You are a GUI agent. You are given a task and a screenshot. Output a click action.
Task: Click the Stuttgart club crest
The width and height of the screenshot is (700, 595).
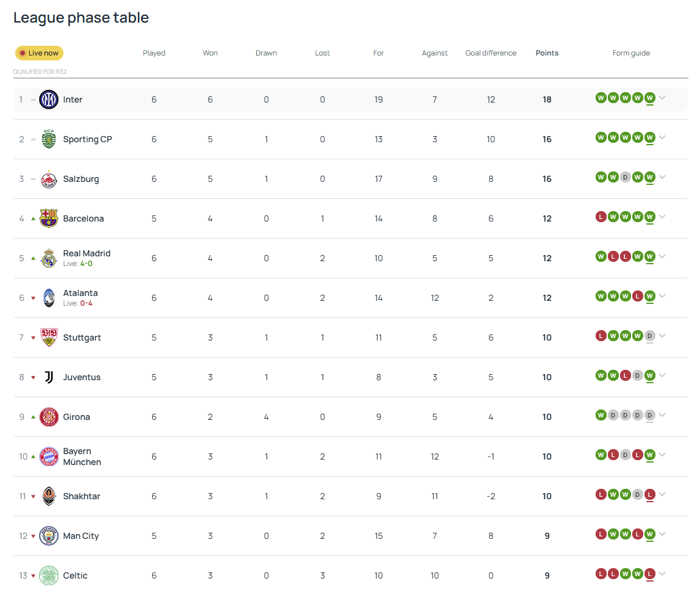click(49, 337)
